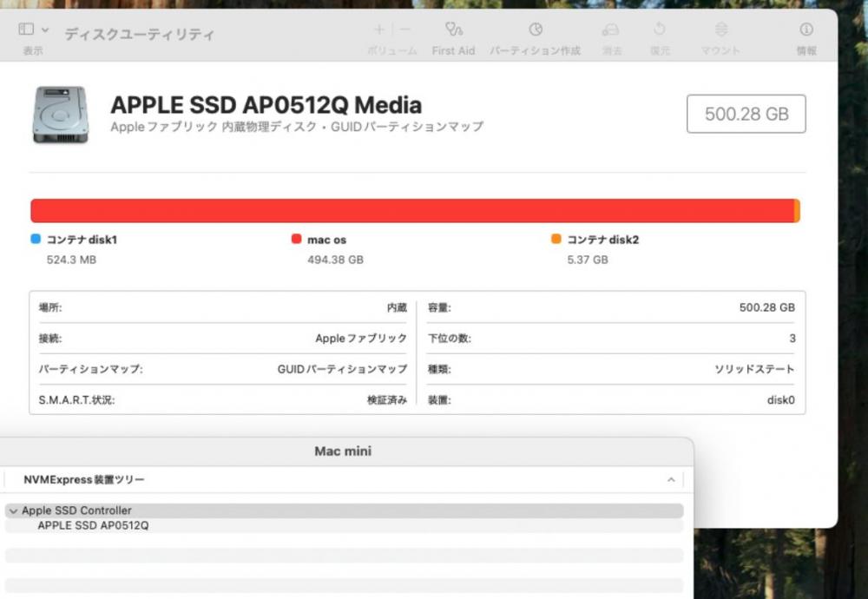Viewport: 868px width, 599px height.
Task: Click the Mac mini window title bar
Action: click(x=343, y=451)
